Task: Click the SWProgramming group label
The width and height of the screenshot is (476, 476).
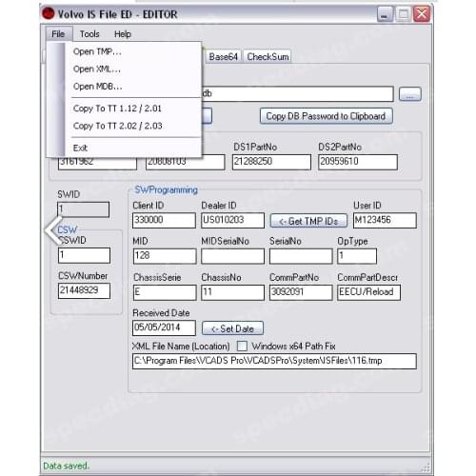Action: click(x=166, y=189)
